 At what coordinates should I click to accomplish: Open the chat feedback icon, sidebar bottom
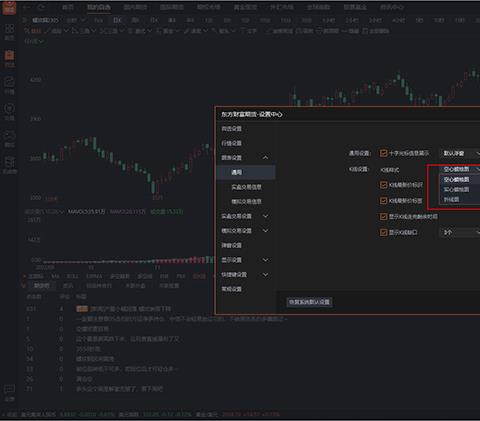(9, 389)
